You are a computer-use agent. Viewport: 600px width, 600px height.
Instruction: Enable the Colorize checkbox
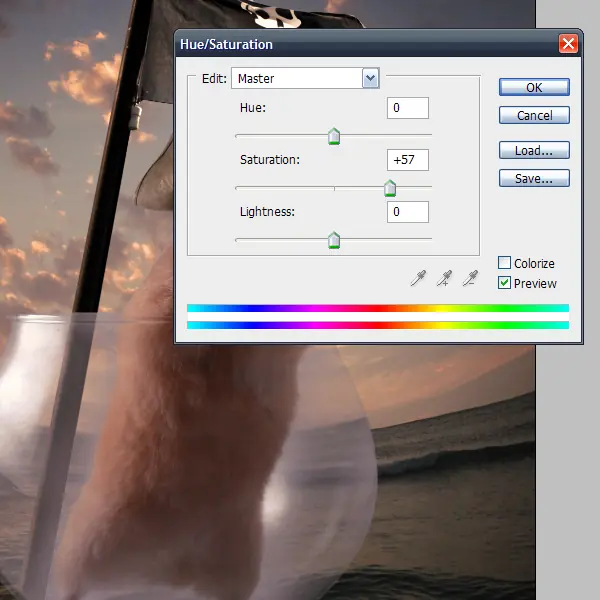point(504,262)
